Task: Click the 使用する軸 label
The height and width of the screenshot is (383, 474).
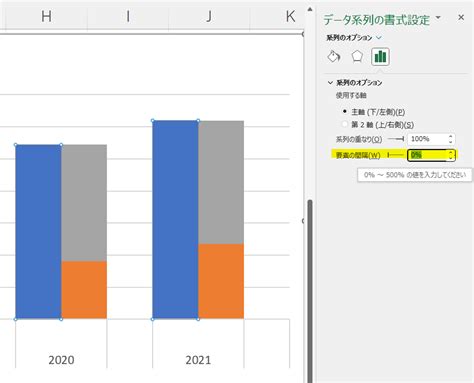Action: click(351, 96)
